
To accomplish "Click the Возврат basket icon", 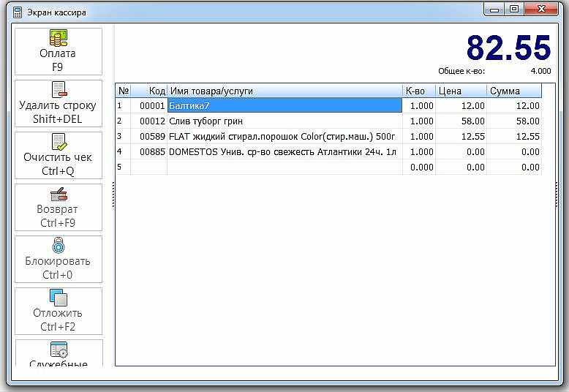I will (59, 195).
